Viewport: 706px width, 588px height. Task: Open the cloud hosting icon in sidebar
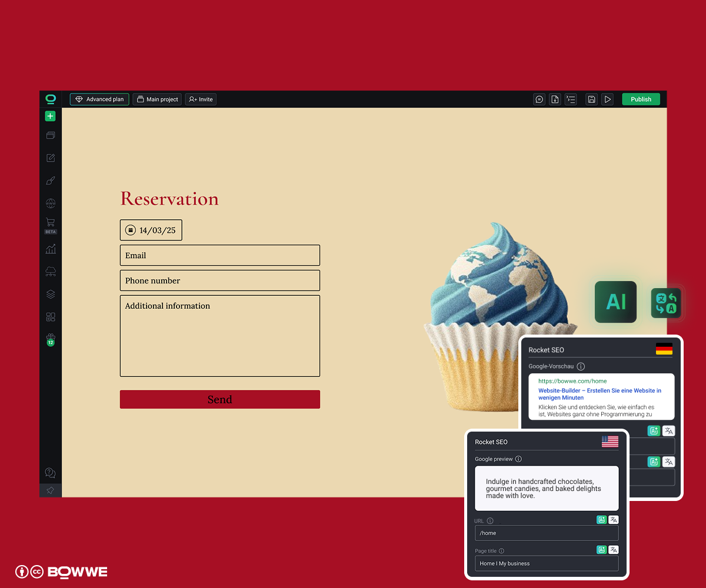[51, 271]
